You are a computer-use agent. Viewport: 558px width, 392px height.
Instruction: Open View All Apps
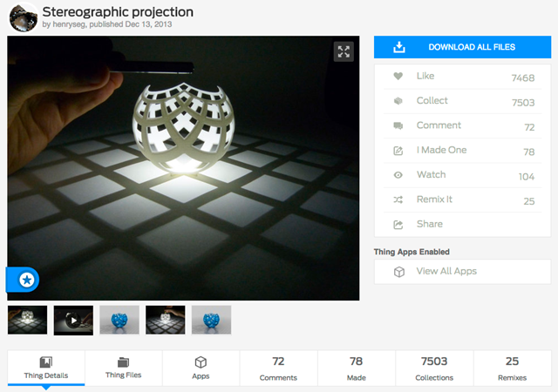(462, 272)
